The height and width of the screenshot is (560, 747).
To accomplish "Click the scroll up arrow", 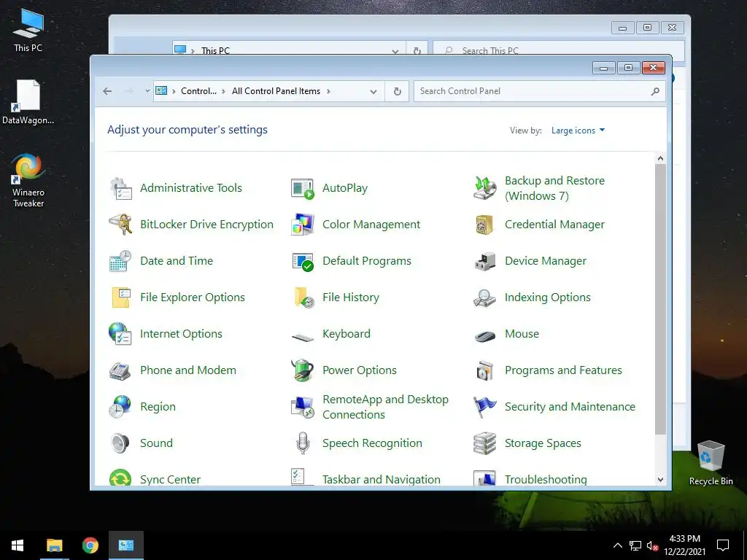I will click(x=660, y=158).
